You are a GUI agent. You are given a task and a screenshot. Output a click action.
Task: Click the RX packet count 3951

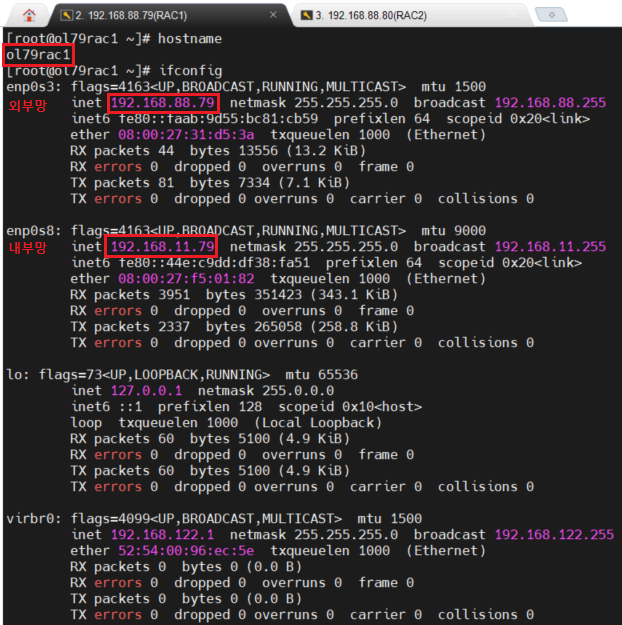click(174, 295)
